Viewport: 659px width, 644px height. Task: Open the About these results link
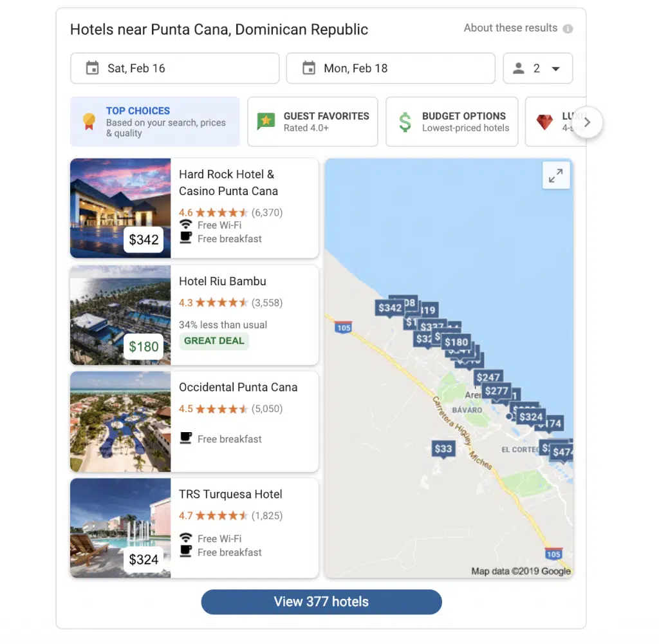(x=510, y=28)
